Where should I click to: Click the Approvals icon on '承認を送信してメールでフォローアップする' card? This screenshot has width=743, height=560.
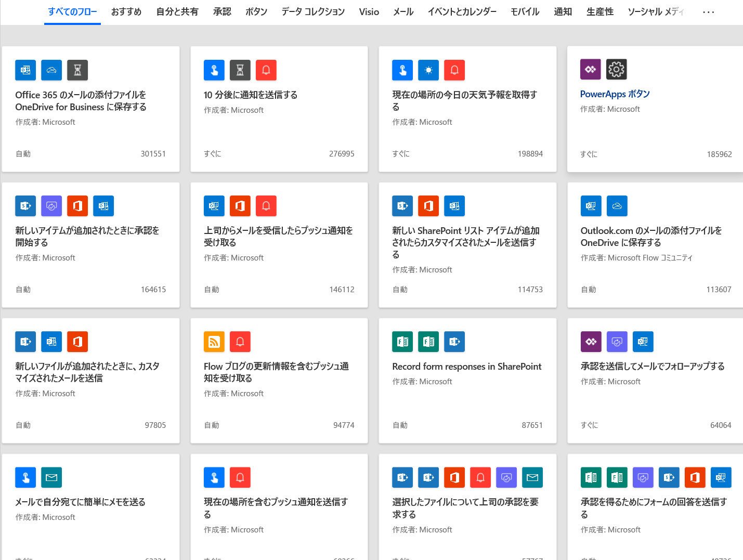[617, 342]
